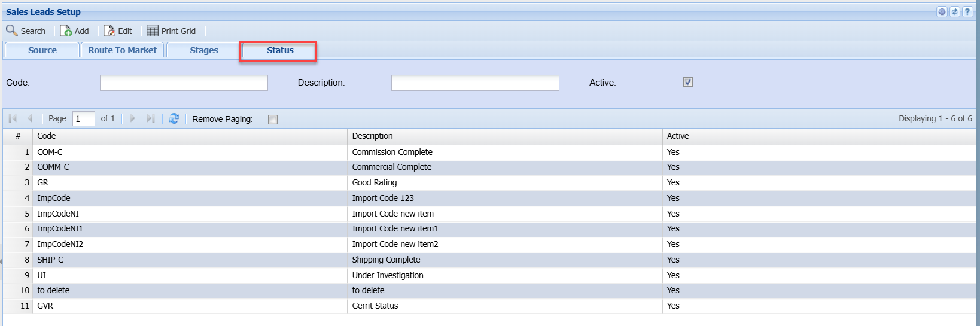The image size is (980, 326).
Task: Advance to the next page arrow
Action: [133, 119]
